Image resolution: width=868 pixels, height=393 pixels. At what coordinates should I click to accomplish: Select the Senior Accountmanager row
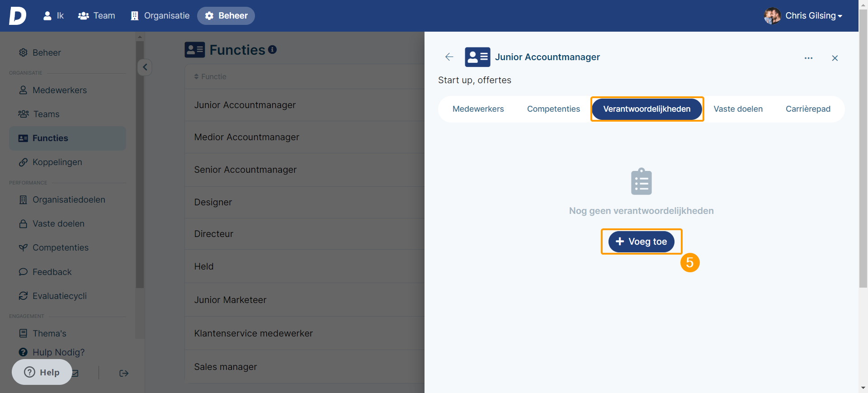pyautogui.click(x=305, y=170)
